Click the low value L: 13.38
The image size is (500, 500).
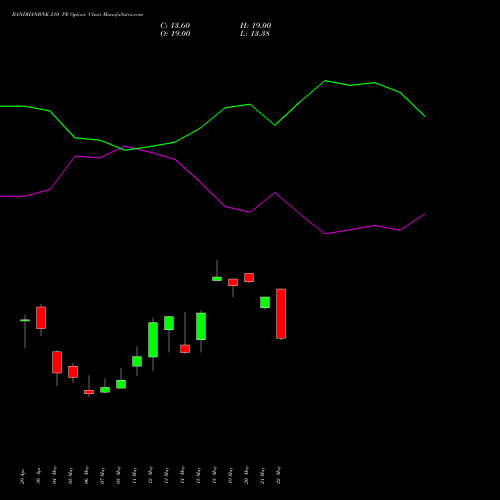255,34
